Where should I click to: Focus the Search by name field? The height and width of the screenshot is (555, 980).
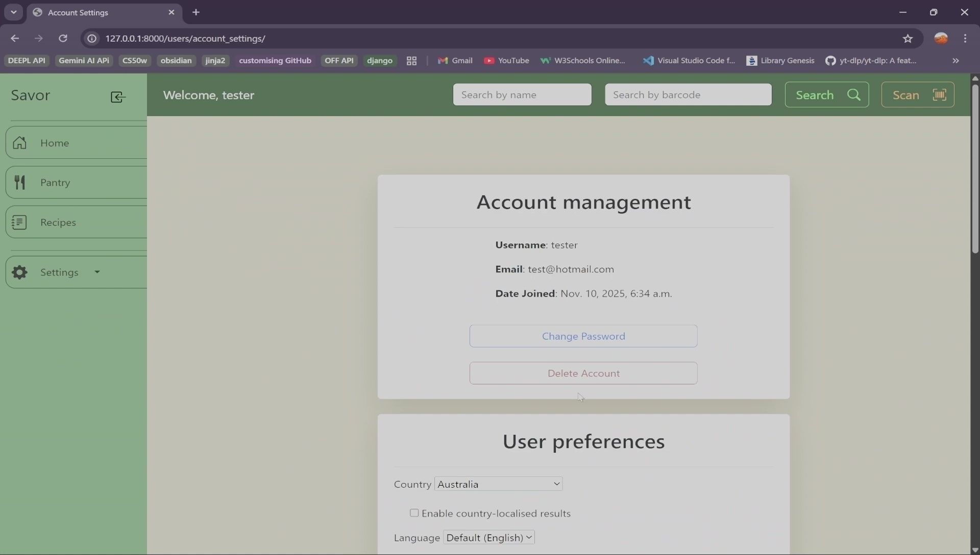(522, 95)
